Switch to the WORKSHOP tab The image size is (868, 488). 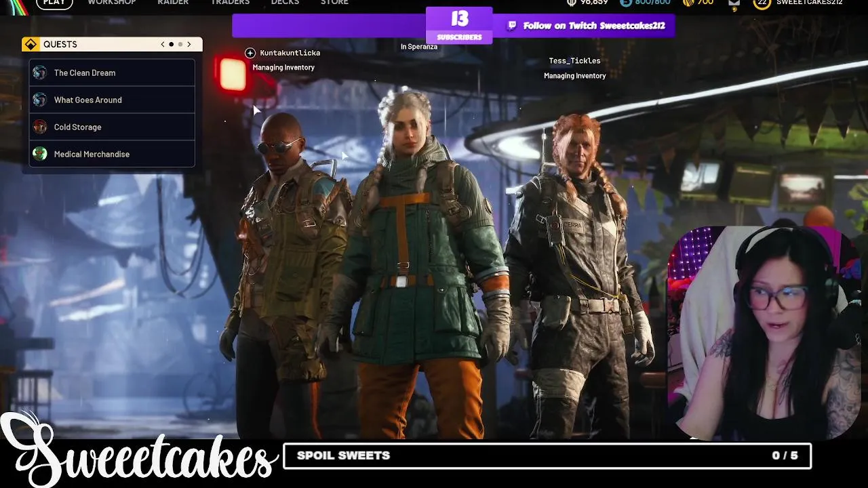tap(112, 3)
